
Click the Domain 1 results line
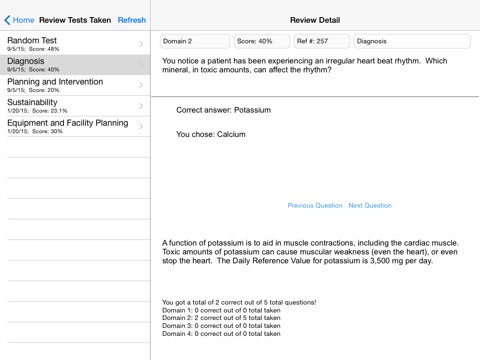click(221, 310)
